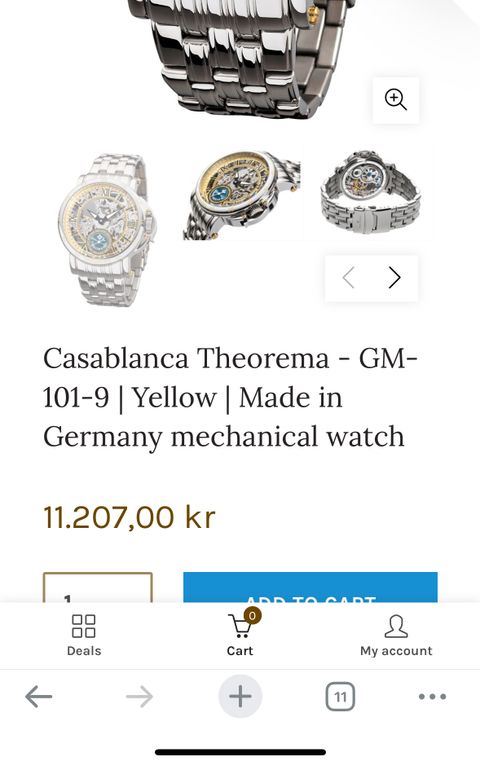Go back with browser back arrow
Image resolution: width=480 pixels, height=765 pixels.
[x=39, y=696]
